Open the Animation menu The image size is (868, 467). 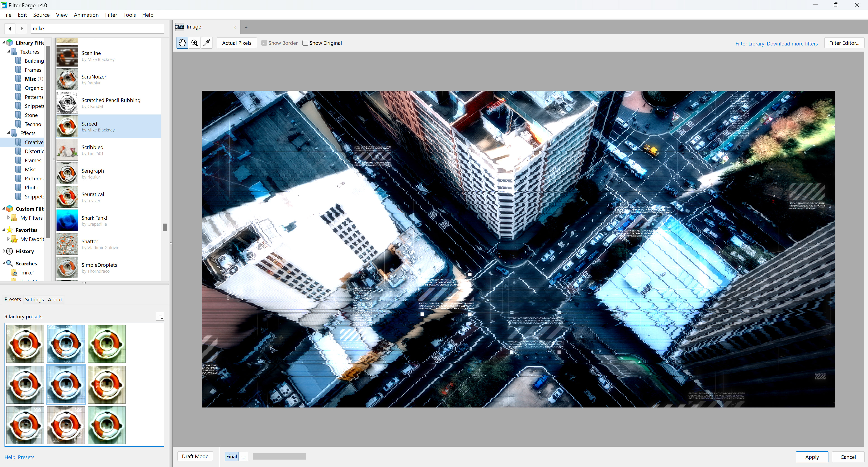86,15
